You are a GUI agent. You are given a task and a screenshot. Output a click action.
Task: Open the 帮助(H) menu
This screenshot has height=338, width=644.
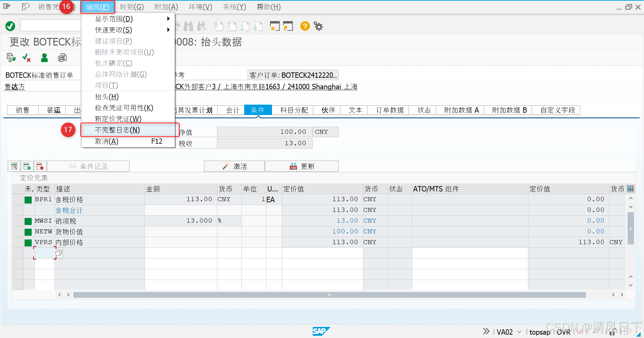[269, 7]
